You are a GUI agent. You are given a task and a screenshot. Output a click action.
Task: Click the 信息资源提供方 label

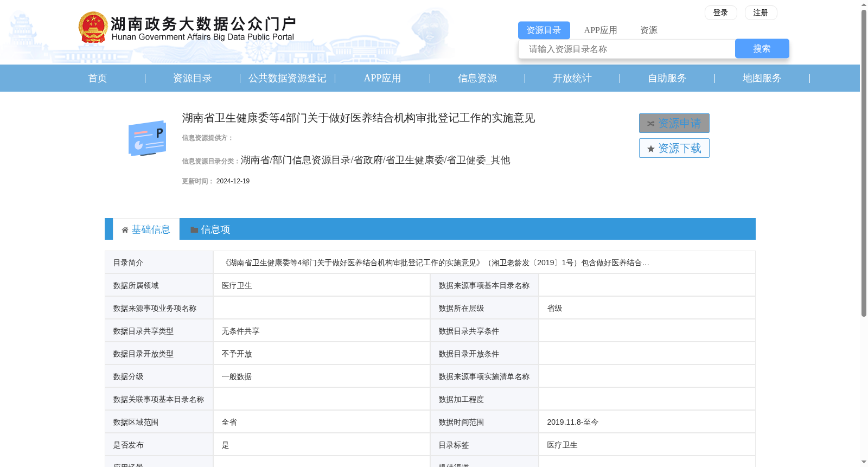(207, 138)
